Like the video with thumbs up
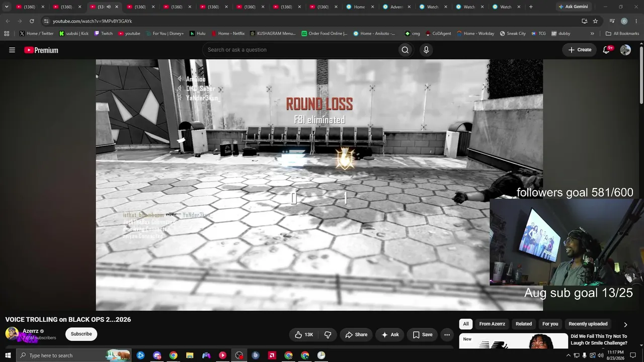Screen dimensions: 644x362 [303, 334]
